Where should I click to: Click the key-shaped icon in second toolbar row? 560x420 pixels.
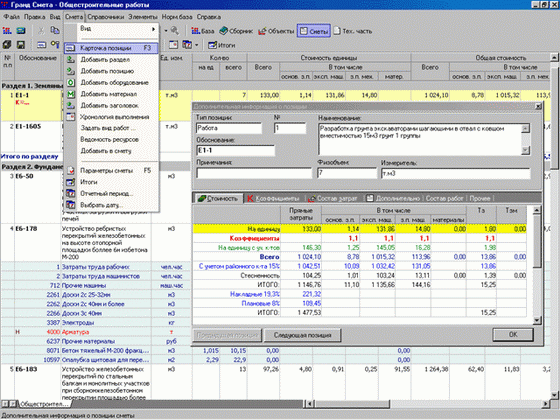pyautogui.click(x=55, y=45)
